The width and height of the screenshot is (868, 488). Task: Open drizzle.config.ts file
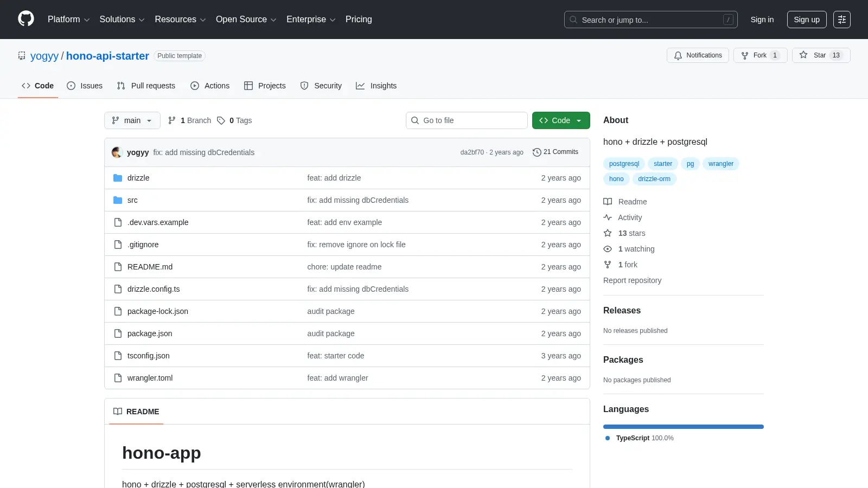[x=154, y=289]
